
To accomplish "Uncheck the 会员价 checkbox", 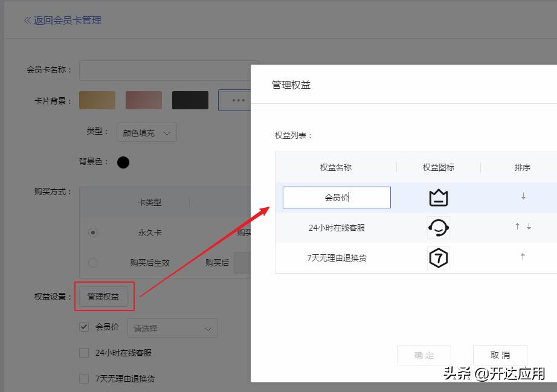I will coord(83,327).
